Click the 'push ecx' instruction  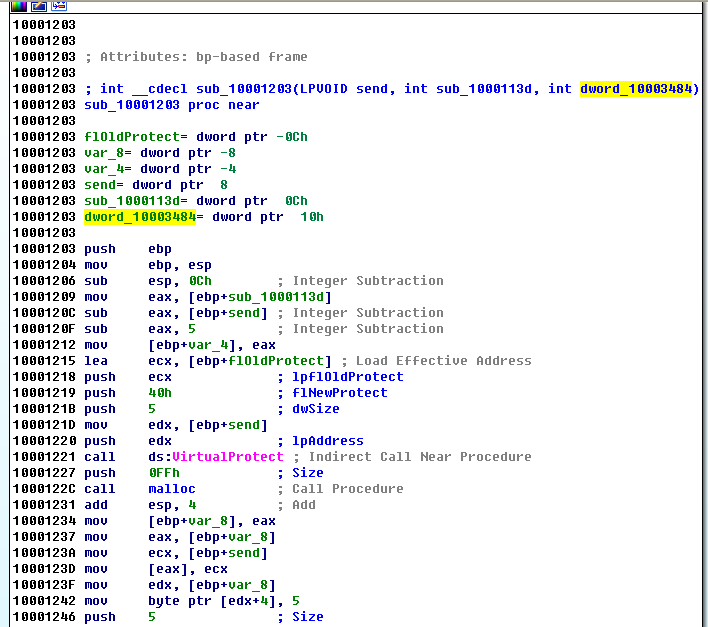pos(128,377)
